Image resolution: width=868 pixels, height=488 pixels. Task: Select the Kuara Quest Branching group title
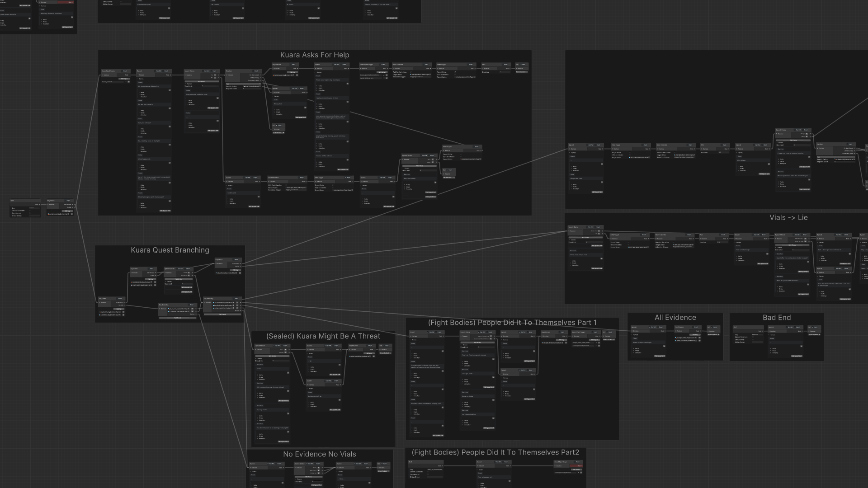[170, 250]
